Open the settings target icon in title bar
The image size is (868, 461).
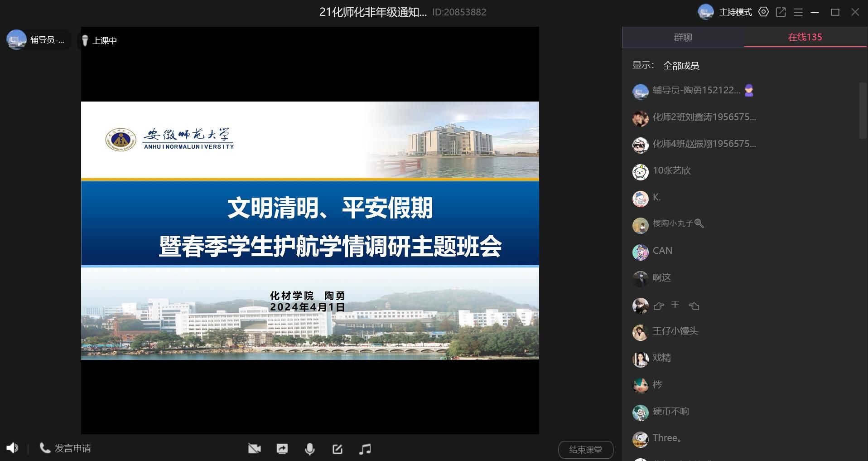(x=764, y=12)
